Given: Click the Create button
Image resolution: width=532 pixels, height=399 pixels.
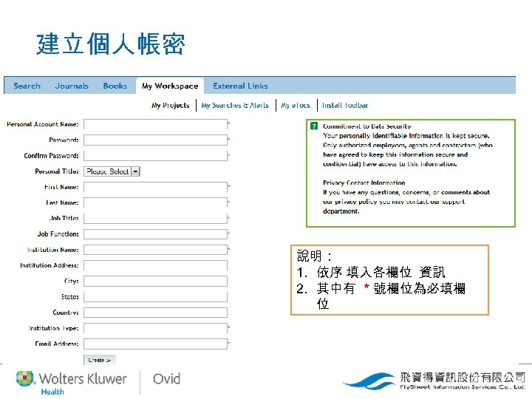Looking at the screenshot, I should pos(100,360).
